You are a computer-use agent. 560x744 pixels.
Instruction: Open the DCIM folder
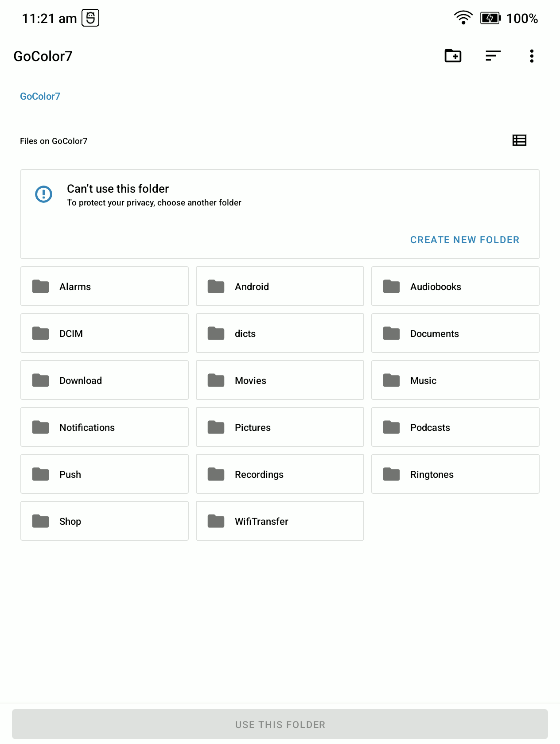(x=105, y=333)
